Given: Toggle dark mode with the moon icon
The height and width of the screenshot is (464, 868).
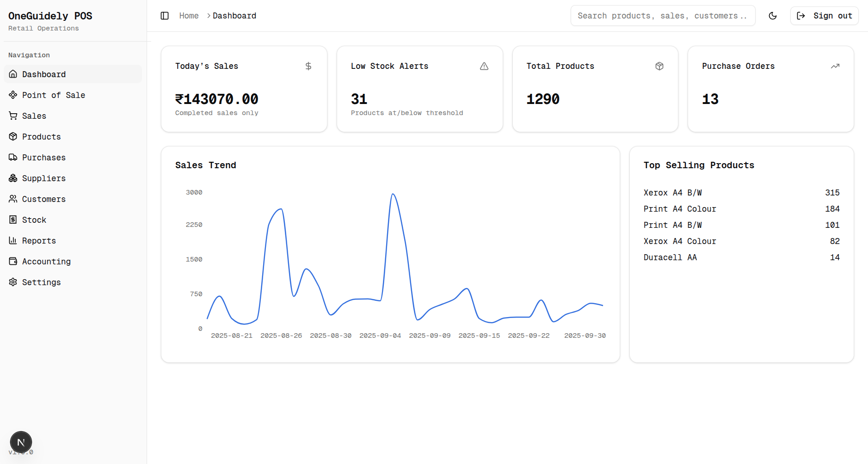Looking at the screenshot, I should [772, 15].
